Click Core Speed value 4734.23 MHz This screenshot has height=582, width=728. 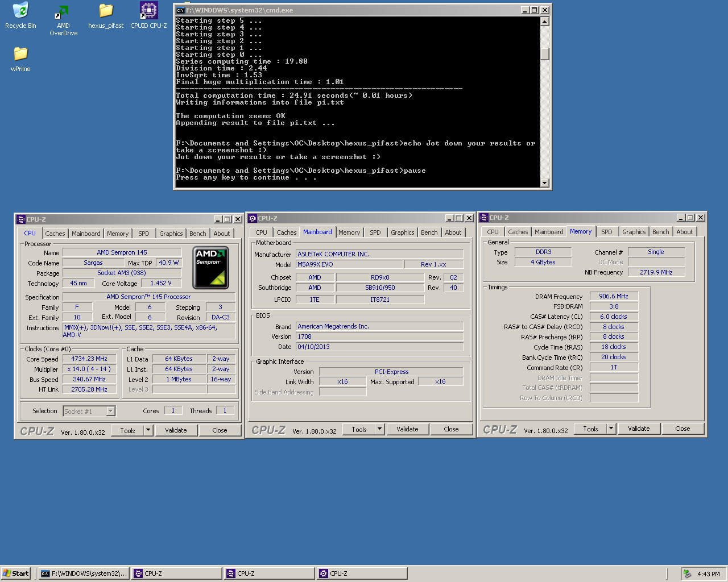tap(89, 359)
